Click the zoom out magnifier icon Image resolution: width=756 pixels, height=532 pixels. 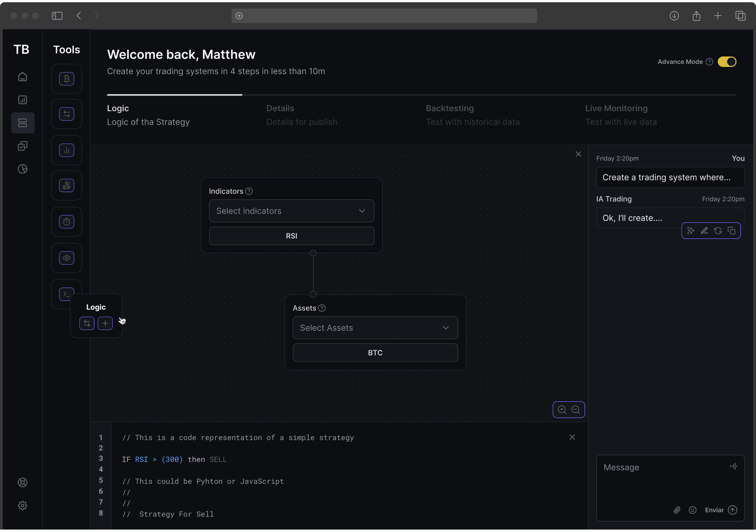[x=576, y=409]
